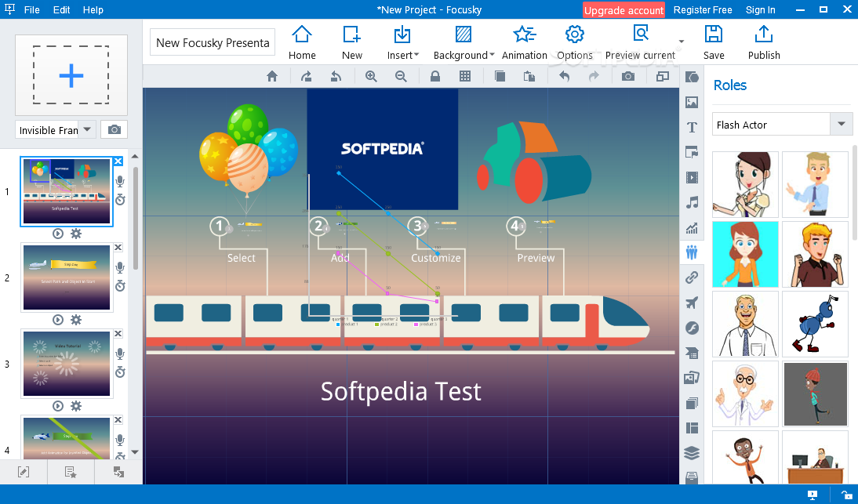
Task: Zoom in on the canvas
Action: 371,77
